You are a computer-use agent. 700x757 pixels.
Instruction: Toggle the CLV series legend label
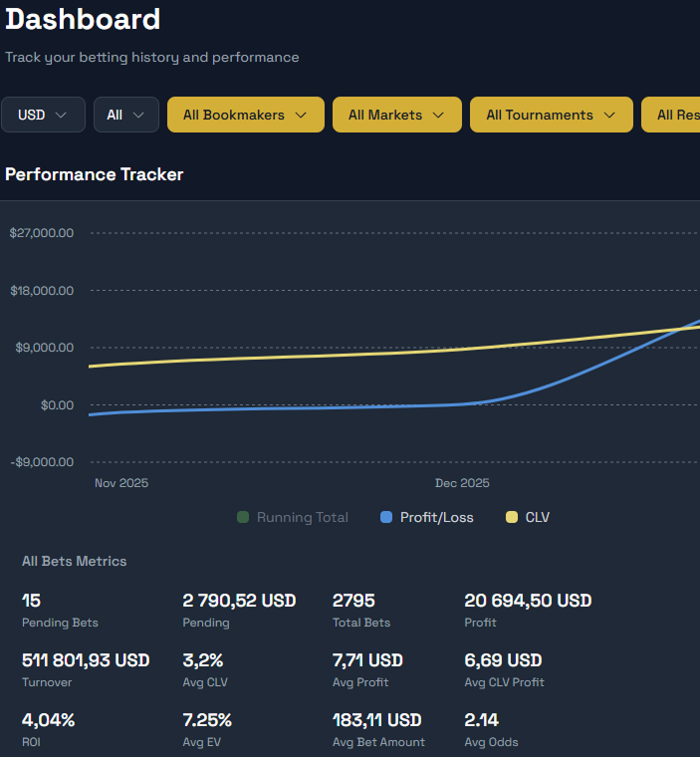click(x=537, y=517)
